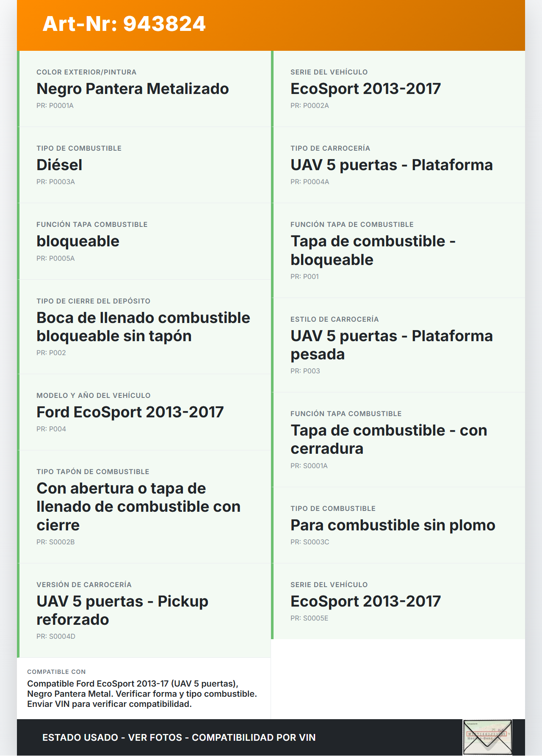
Task: Click Tapa de combustible - con cerradura
Action: pyautogui.click(x=389, y=439)
